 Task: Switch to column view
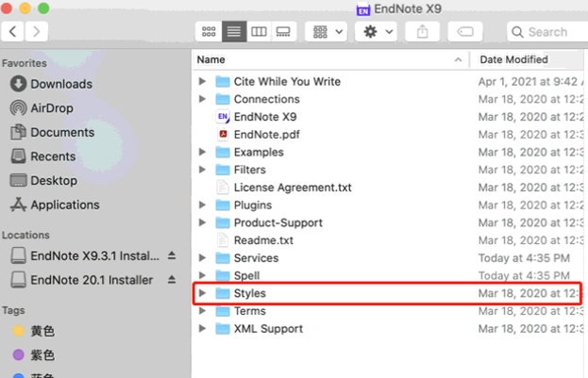(x=259, y=31)
